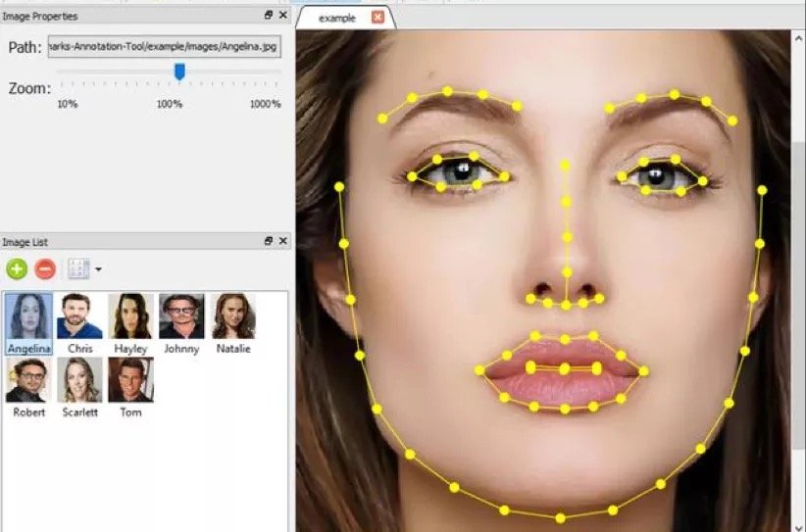The width and height of the screenshot is (806, 532).
Task: Select the Hayley thumbnail
Action: 130,323
